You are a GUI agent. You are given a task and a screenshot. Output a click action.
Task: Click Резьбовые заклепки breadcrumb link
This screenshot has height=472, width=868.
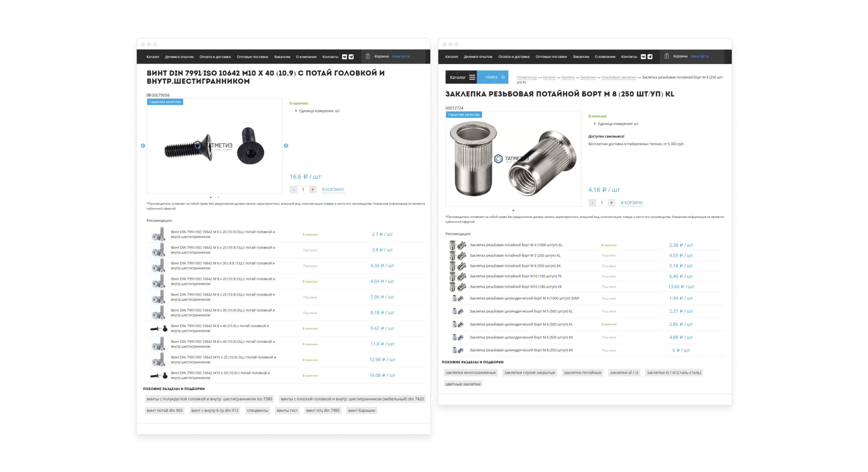click(618, 78)
